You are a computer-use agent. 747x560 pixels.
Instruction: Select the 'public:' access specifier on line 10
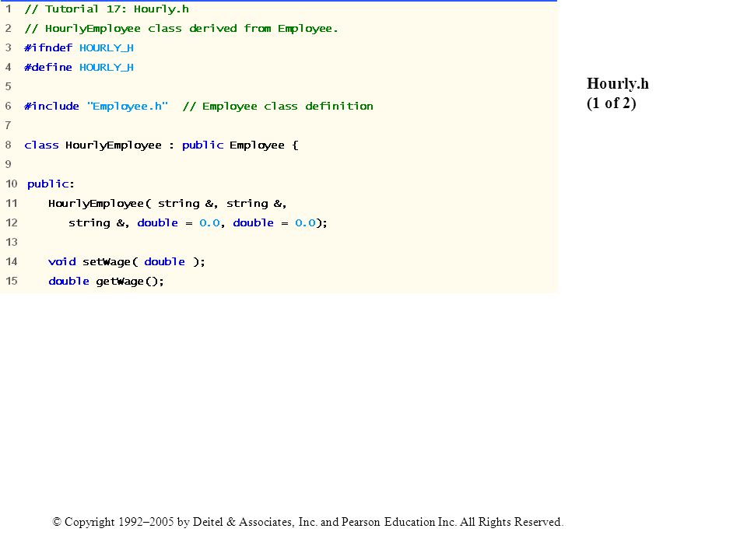pyautogui.click(x=51, y=184)
